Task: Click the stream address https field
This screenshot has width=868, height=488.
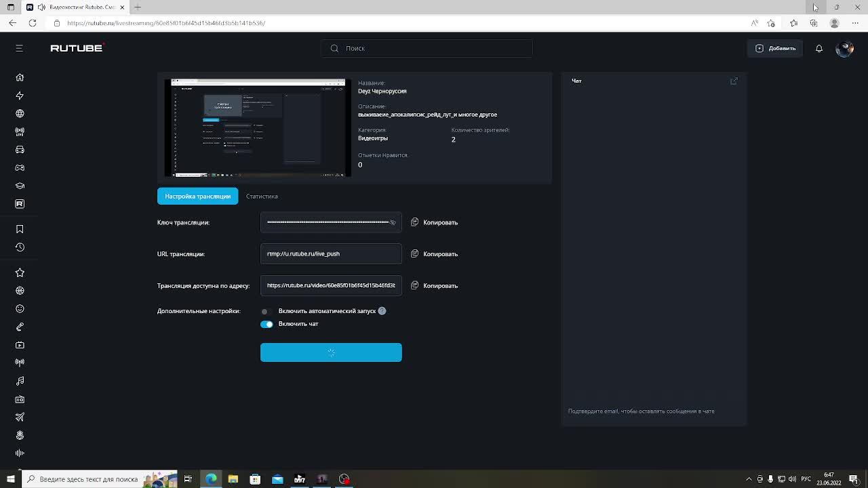Action: tap(331, 285)
